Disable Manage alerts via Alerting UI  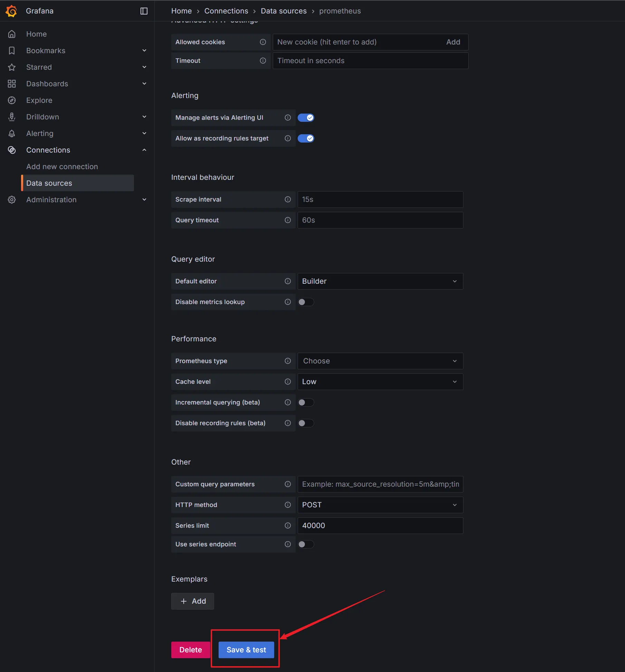pos(306,118)
